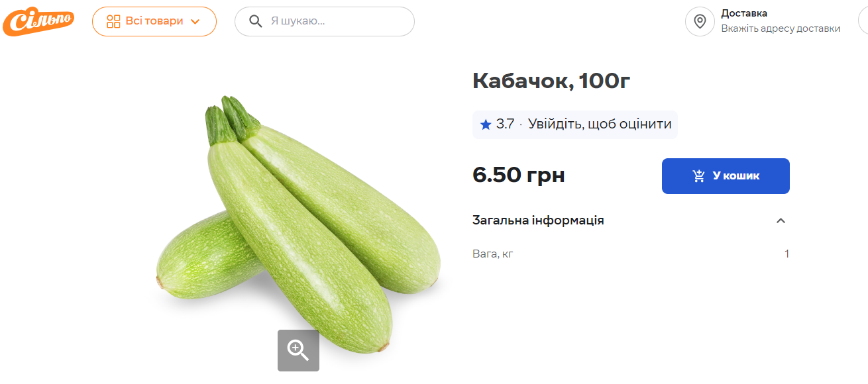This screenshot has width=868, height=384.
Task: Collapse section using the Загальна інформація chevron
Action: (781, 220)
